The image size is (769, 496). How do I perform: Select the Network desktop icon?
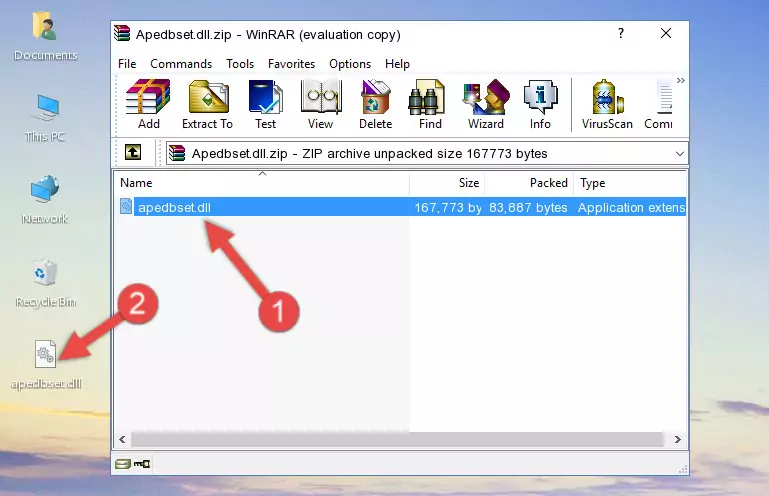pyautogui.click(x=45, y=200)
